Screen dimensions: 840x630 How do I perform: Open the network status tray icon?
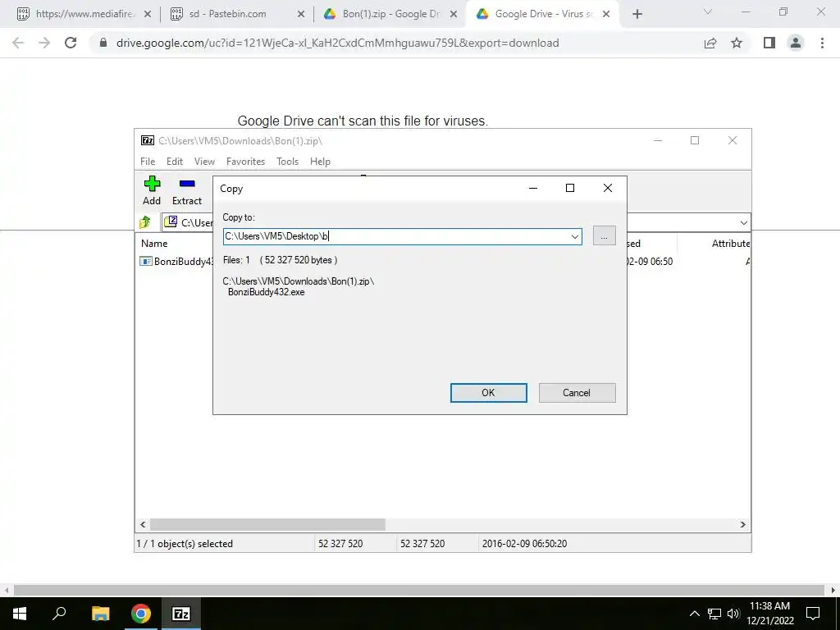click(x=714, y=614)
